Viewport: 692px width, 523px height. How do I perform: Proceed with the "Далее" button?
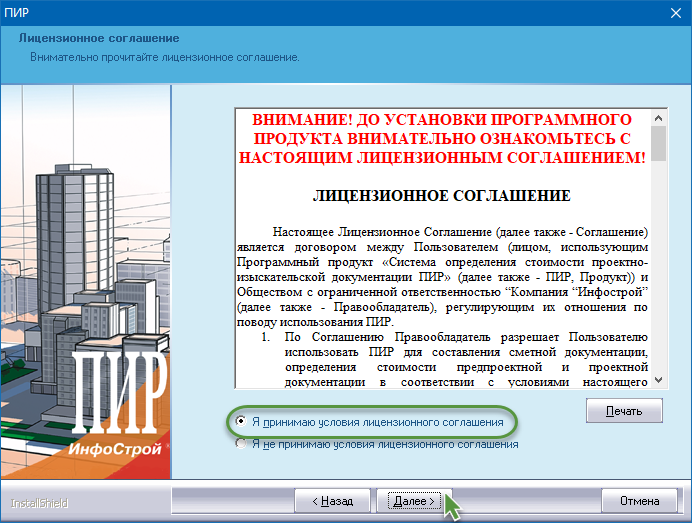(414, 501)
